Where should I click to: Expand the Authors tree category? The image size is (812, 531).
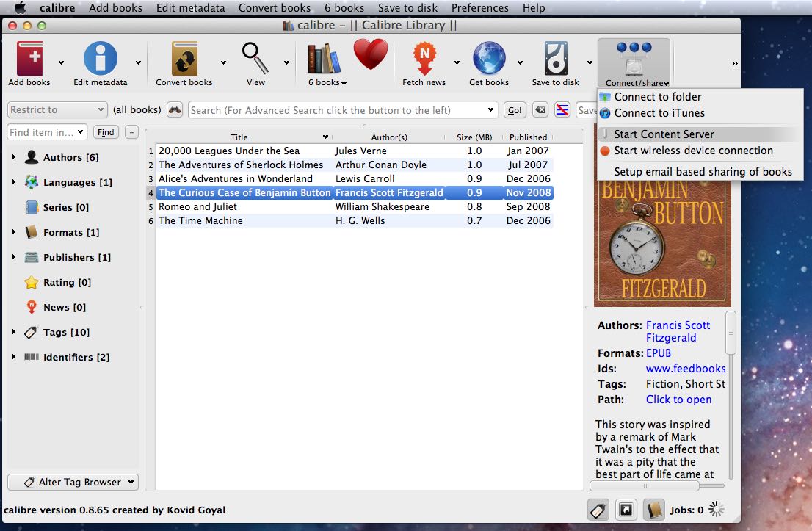point(13,156)
